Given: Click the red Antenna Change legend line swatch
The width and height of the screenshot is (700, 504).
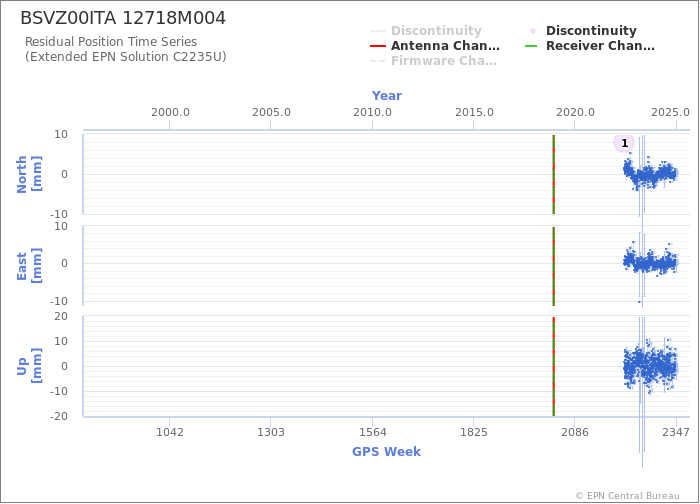Looking at the screenshot, I should [378, 46].
